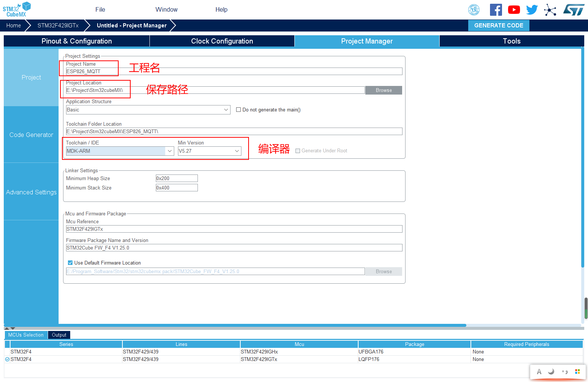Enable 'Do not generate the main()' checkbox
This screenshot has width=588, height=382.
pos(238,110)
